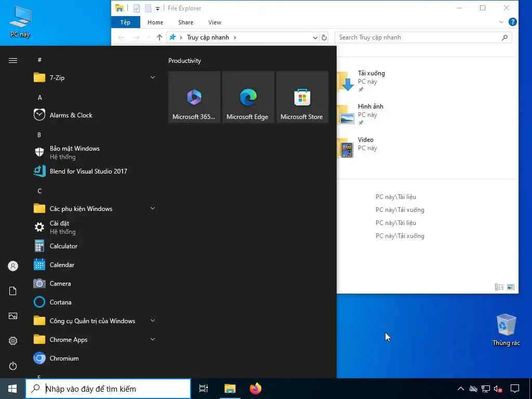Click the Productivity group title

click(x=184, y=61)
